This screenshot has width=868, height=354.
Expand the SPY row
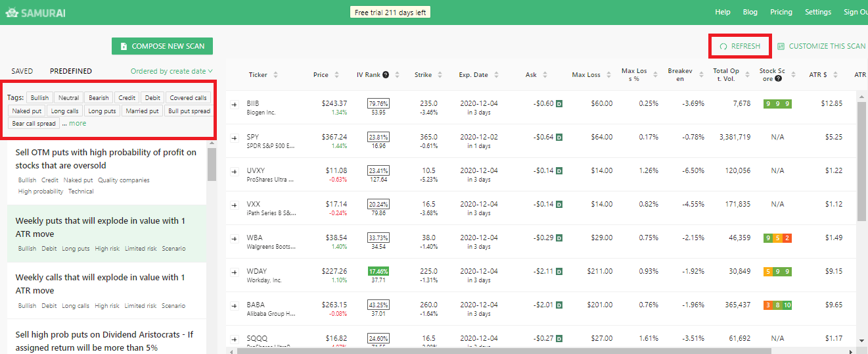click(x=235, y=138)
